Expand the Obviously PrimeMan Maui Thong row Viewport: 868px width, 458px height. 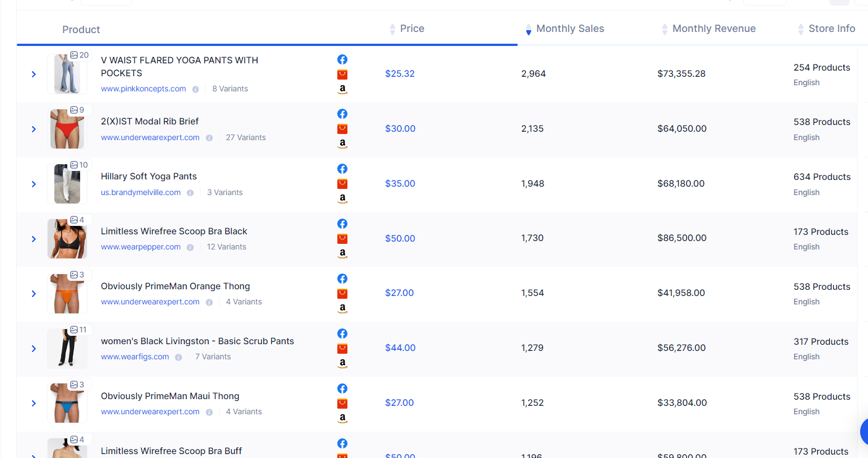point(33,403)
